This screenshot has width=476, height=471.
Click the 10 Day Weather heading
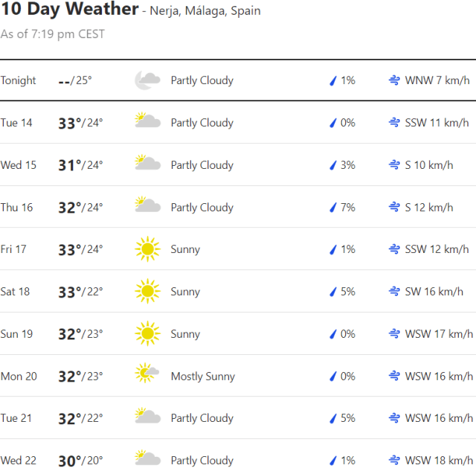coord(70,10)
